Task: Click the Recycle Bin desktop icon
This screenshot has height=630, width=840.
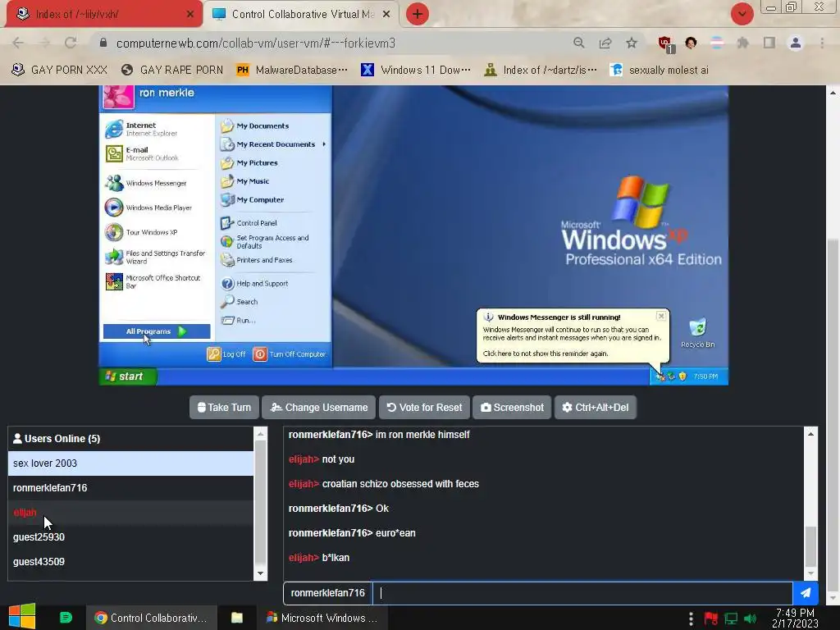Action: (697, 333)
